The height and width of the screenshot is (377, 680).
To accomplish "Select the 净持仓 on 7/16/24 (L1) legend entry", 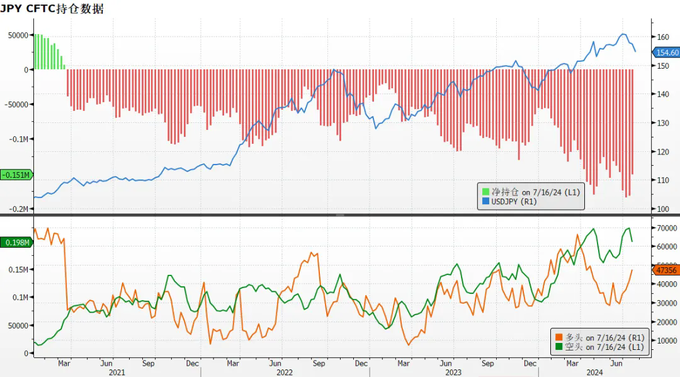I will (531, 192).
